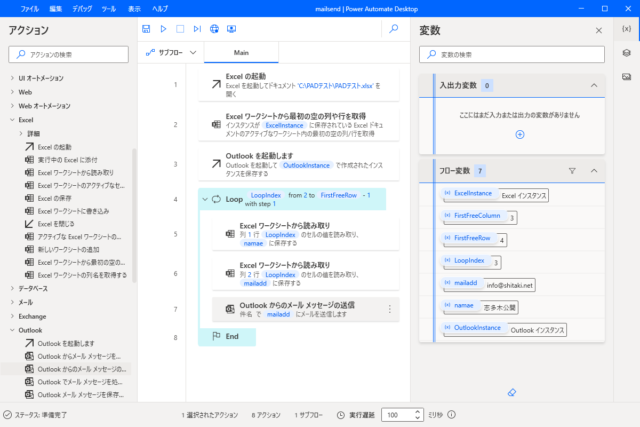Open the サブフロー dropdown
The width and height of the screenshot is (640, 427).
point(171,52)
